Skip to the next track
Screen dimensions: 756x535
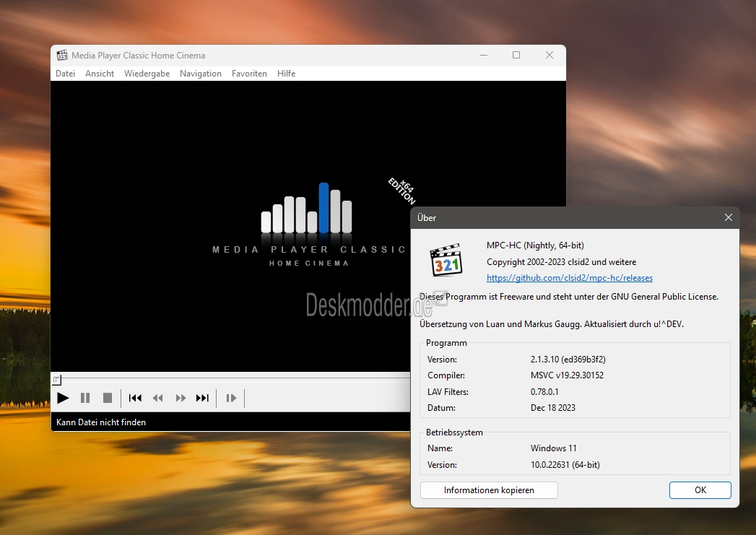[202, 398]
